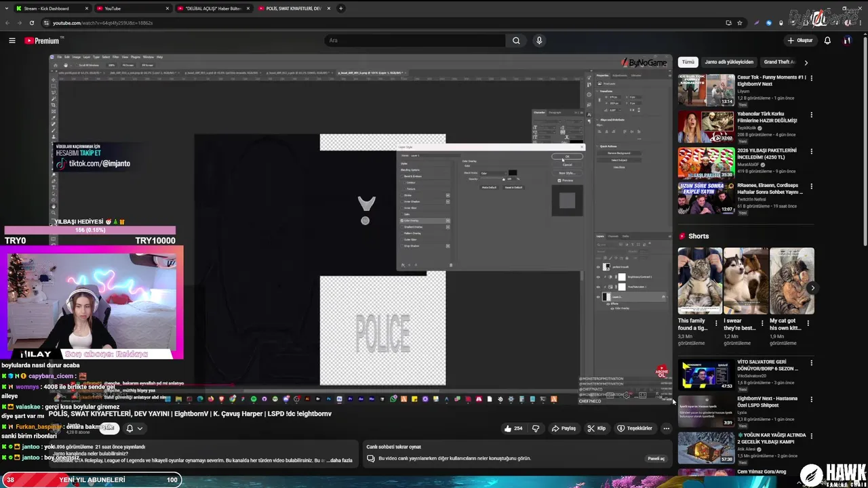This screenshot has height=488, width=868.
Task: Add another Stroke effect with plus icon
Action: coord(448,195)
